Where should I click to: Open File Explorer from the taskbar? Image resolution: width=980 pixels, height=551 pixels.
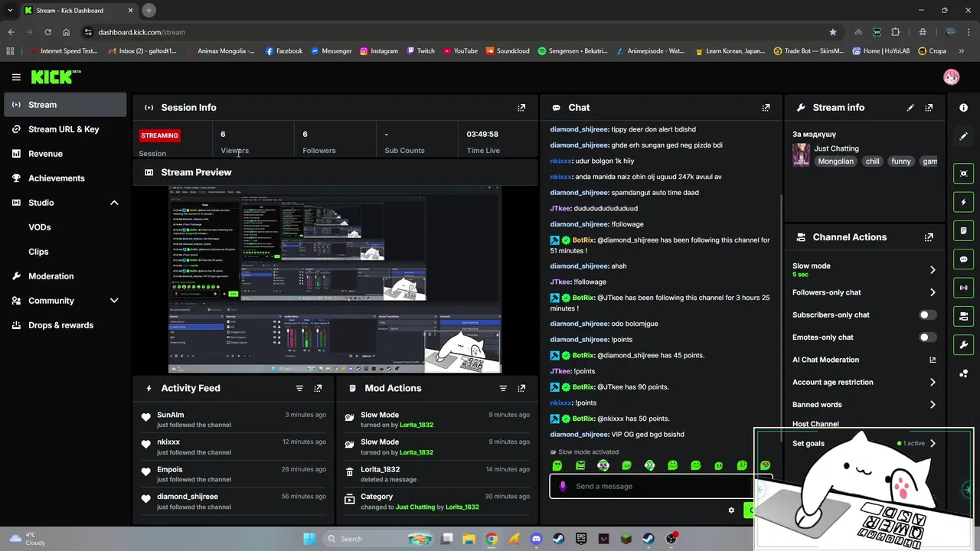coord(469,539)
